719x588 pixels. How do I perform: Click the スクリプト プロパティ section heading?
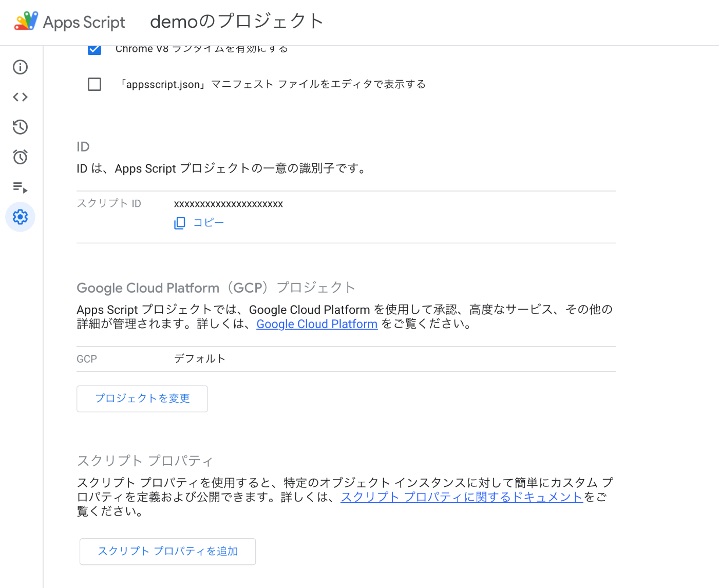(145, 461)
